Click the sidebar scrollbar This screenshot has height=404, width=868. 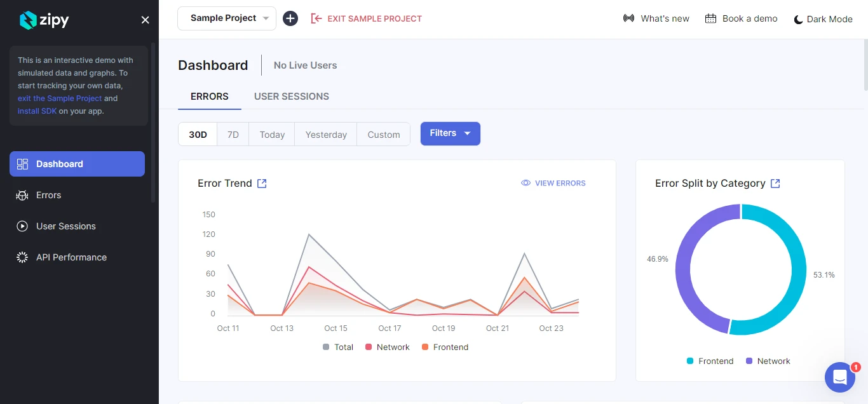pyautogui.click(x=153, y=122)
